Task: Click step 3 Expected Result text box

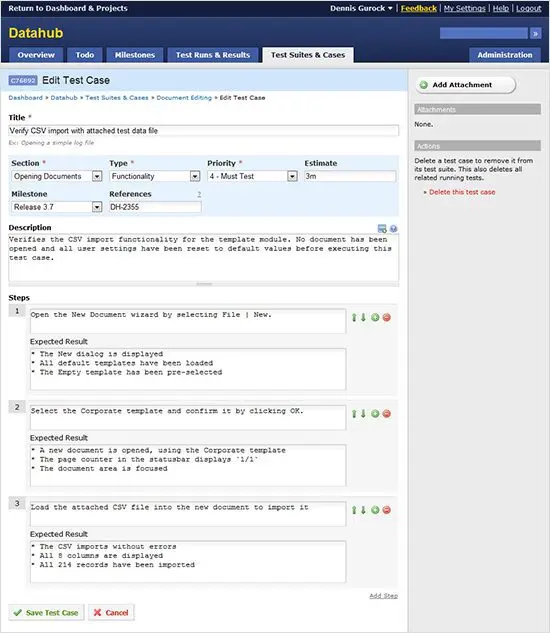Action: click(x=188, y=562)
